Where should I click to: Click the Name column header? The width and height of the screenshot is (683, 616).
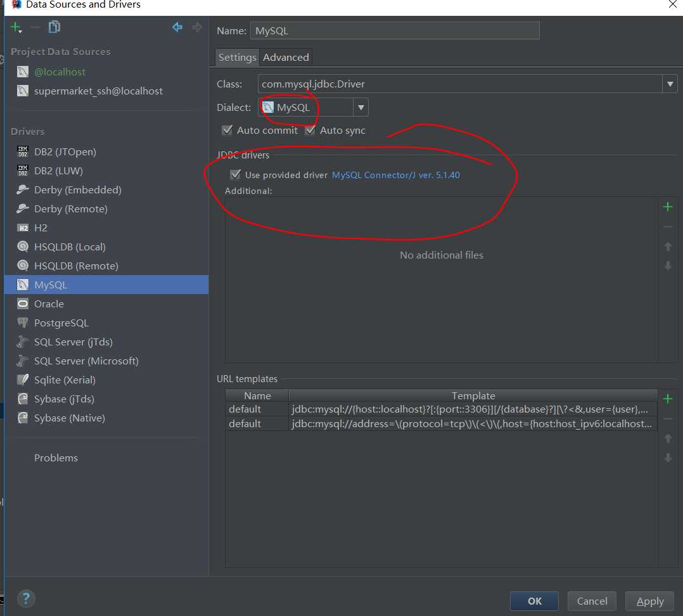coord(257,395)
